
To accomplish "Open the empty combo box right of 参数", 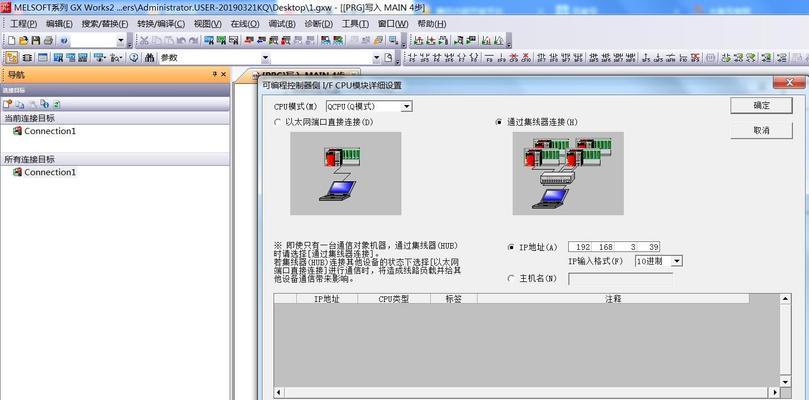I will [376, 57].
